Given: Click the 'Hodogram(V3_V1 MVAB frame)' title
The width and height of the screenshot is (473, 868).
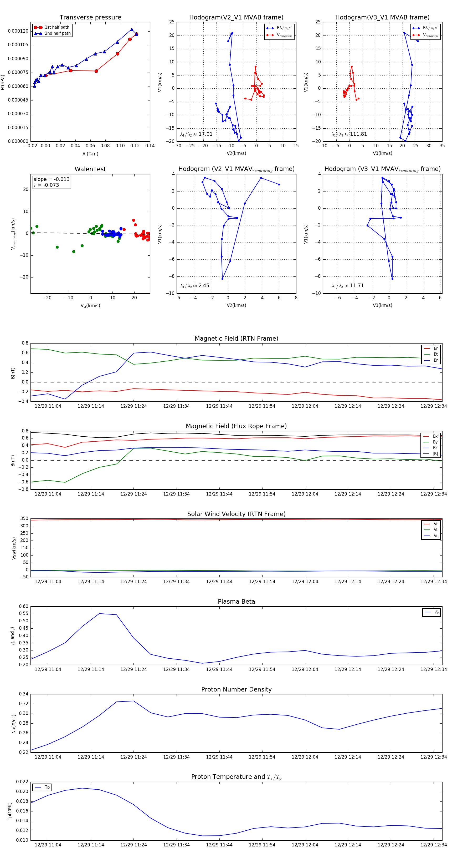Looking at the screenshot, I should click(x=382, y=17).
